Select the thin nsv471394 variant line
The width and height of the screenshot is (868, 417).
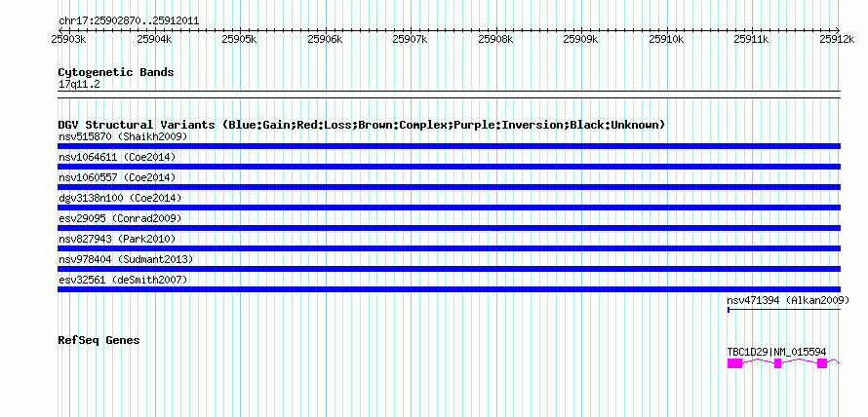(x=784, y=310)
